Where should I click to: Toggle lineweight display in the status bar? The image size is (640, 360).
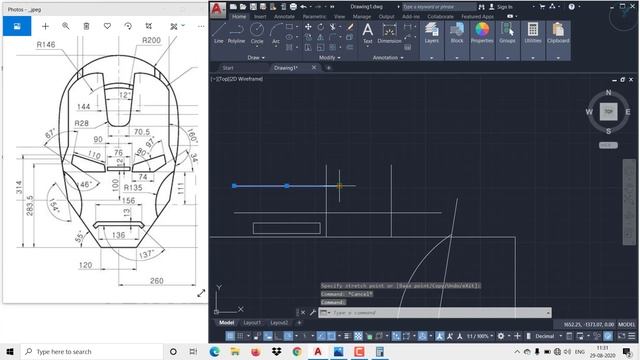click(347, 336)
